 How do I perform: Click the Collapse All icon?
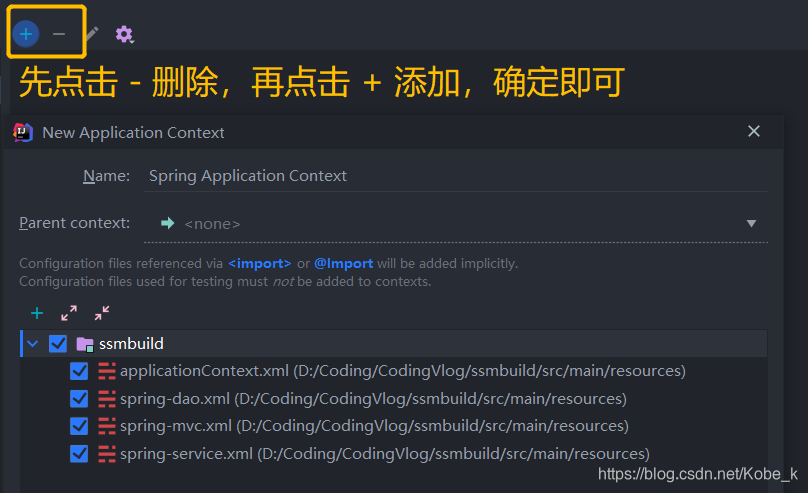click(102, 313)
